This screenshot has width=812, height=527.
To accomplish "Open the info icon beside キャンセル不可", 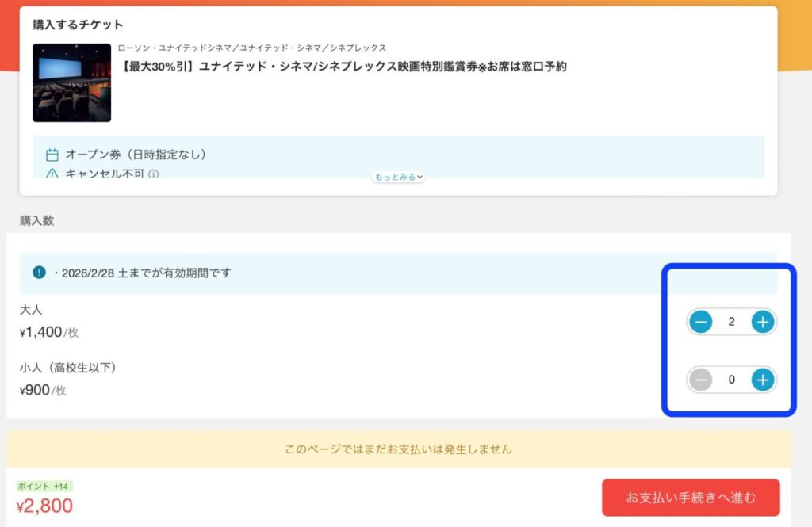I will 154,174.
